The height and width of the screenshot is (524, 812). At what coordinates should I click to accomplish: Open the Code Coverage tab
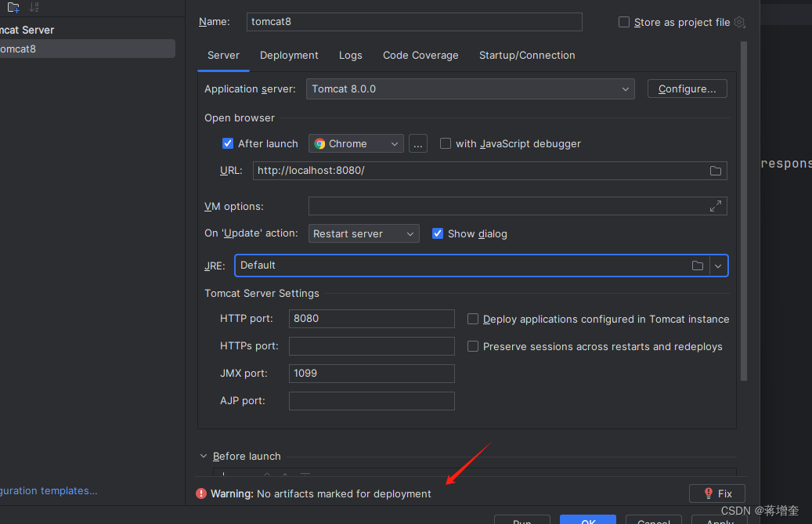420,56
